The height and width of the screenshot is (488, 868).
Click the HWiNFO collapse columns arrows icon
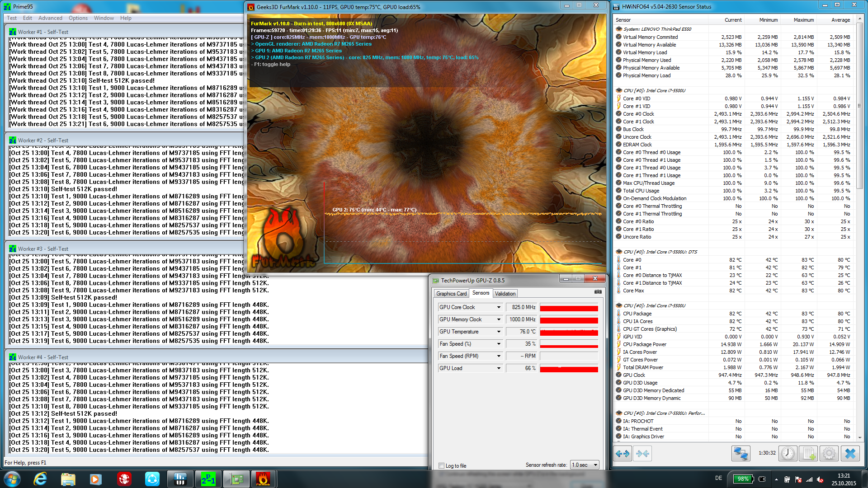pos(642,453)
